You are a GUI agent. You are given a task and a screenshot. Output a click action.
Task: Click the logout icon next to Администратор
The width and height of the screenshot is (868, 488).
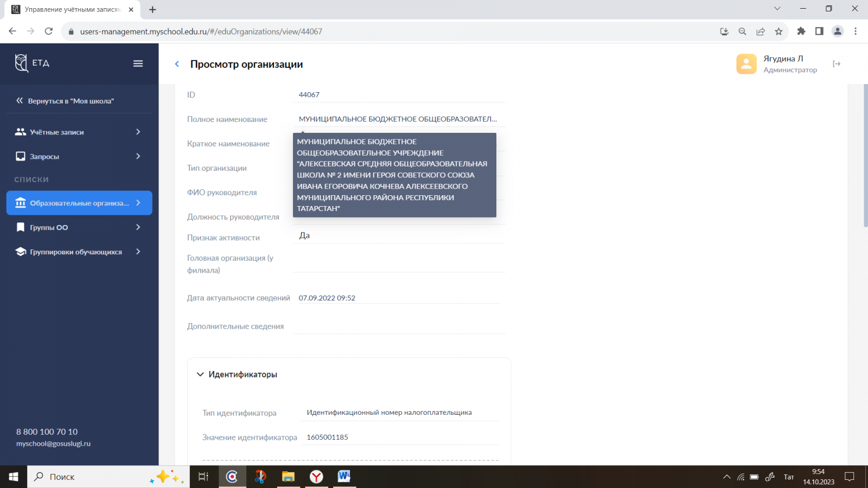click(x=837, y=64)
